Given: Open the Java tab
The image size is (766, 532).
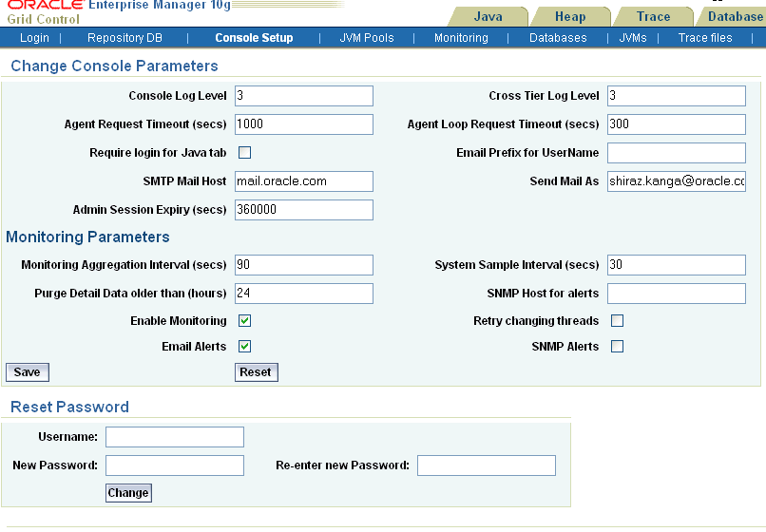Looking at the screenshot, I should tap(488, 16).
